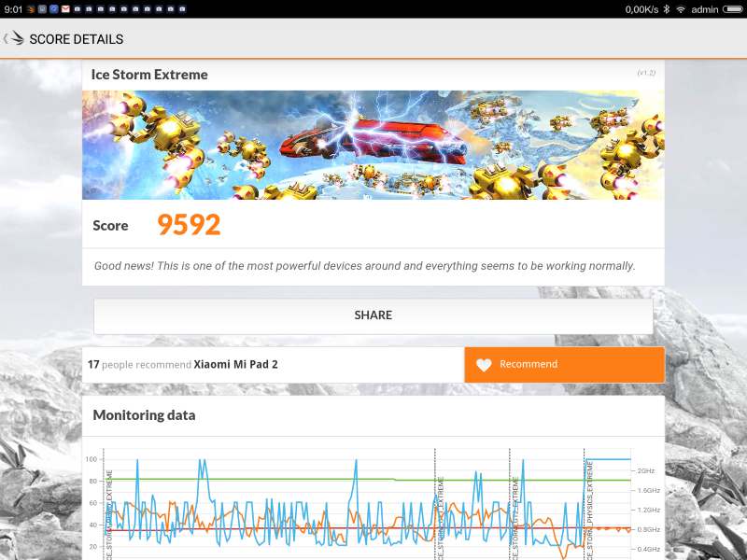The height and width of the screenshot is (560, 747).
Task: Tap the Monitoring data heading
Action: click(x=144, y=415)
